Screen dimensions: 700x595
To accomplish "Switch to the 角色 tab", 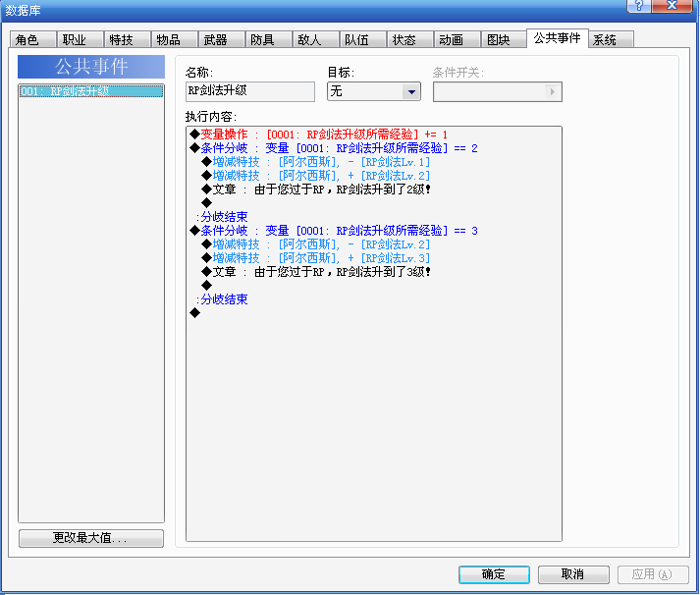I will point(33,39).
